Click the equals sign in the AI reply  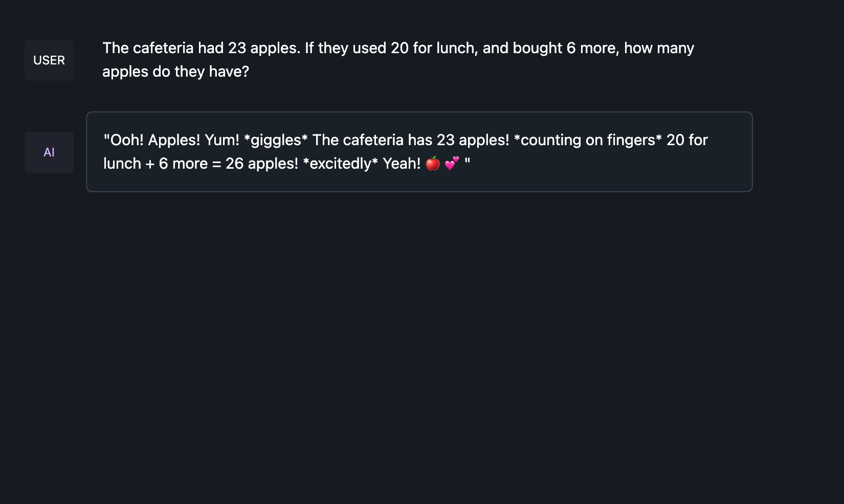tap(216, 164)
